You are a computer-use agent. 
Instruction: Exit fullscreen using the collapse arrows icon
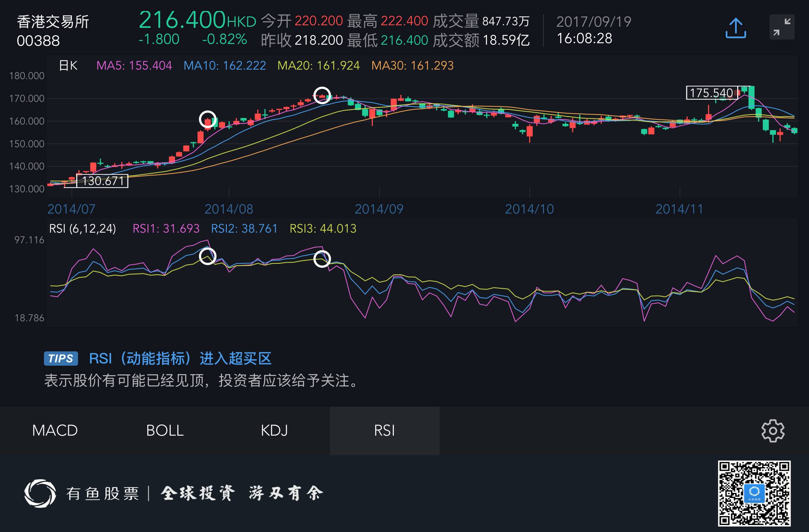[x=782, y=27]
